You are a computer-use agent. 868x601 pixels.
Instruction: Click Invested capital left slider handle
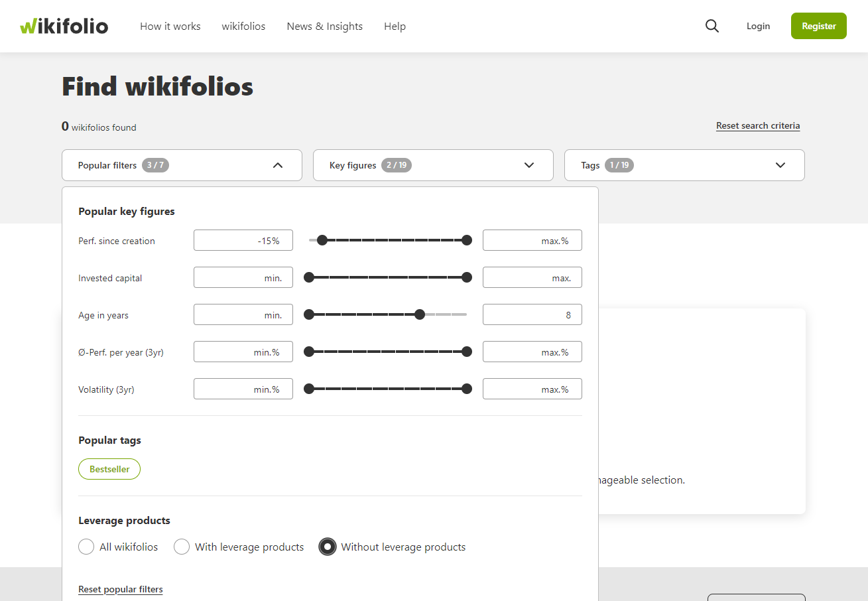[309, 277]
